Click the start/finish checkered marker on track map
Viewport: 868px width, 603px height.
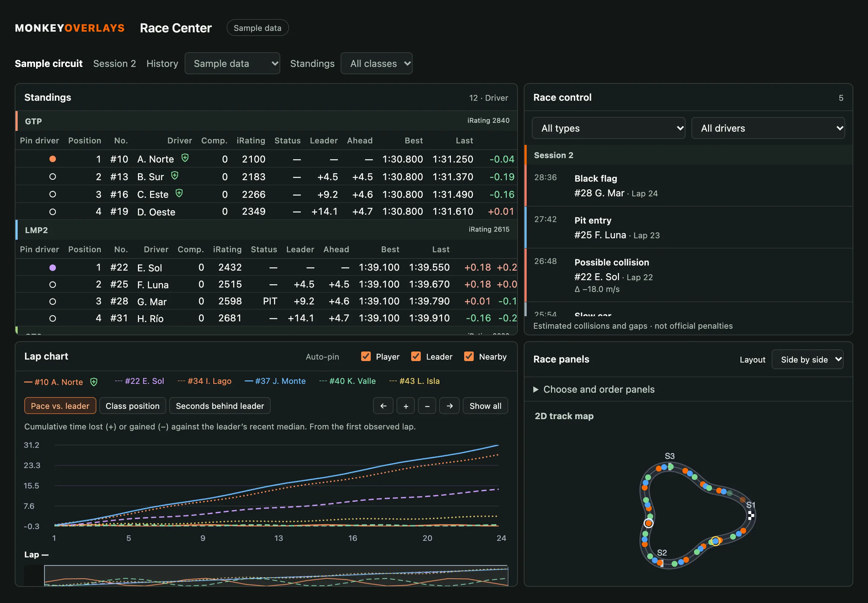pos(751,515)
